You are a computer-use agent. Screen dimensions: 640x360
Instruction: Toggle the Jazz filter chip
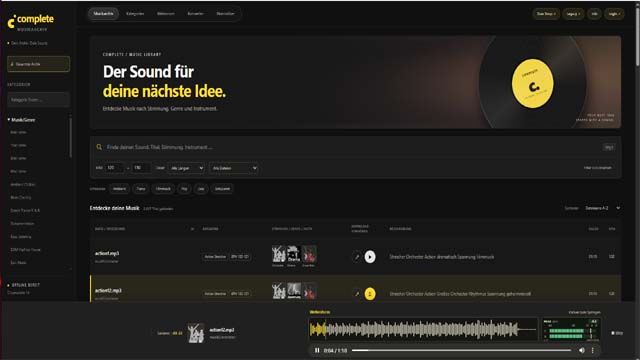(201, 189)
